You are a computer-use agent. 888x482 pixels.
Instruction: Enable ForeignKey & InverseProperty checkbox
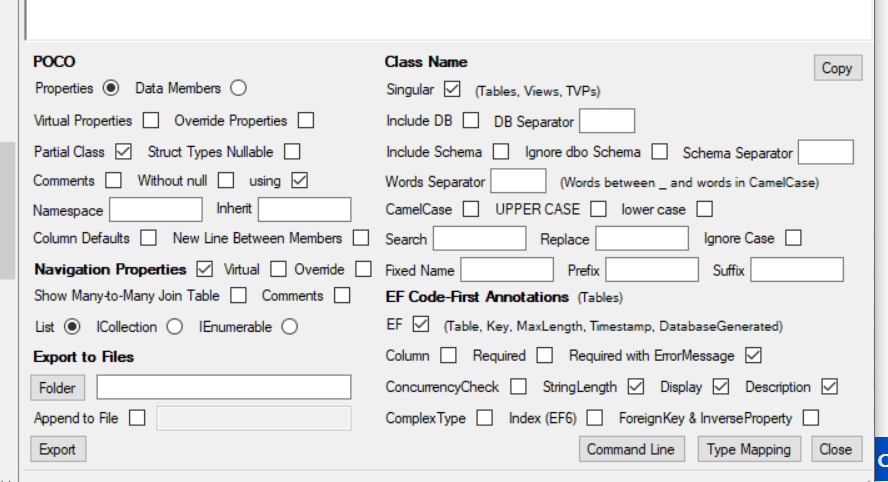(811, 418)
